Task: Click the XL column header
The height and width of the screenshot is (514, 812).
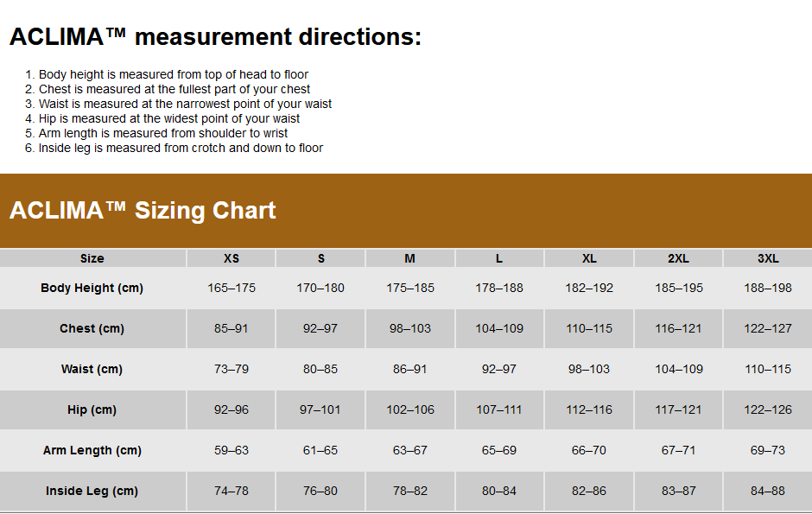Action: (x=589, y=258)
